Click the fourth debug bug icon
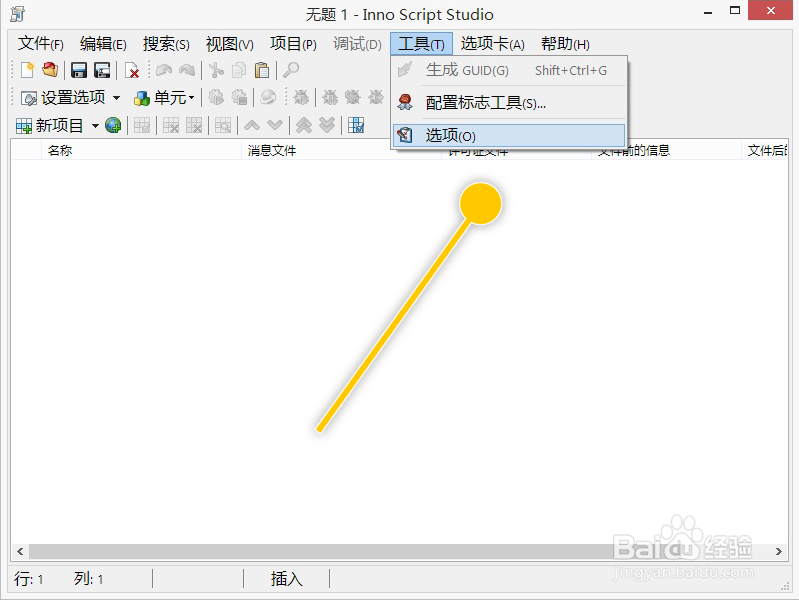Image resolution: width=799 pixels, height=600 pixels. coord(376,97)
